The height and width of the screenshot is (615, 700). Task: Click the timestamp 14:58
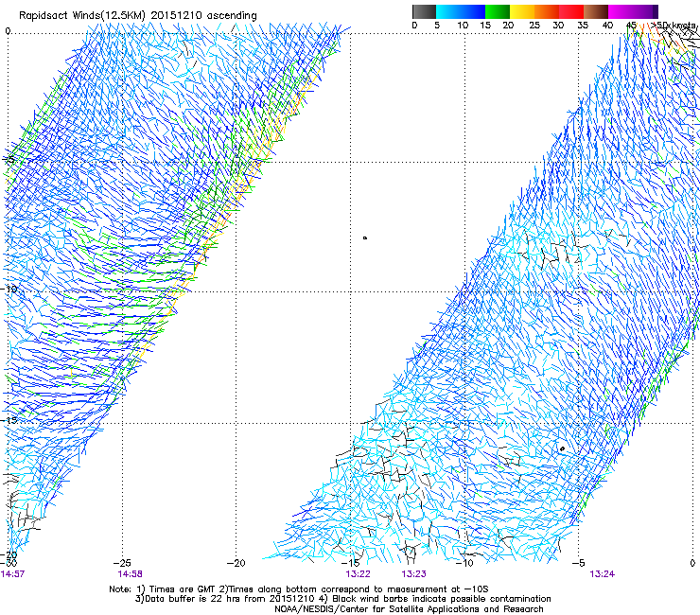click(x=130, y=574)
